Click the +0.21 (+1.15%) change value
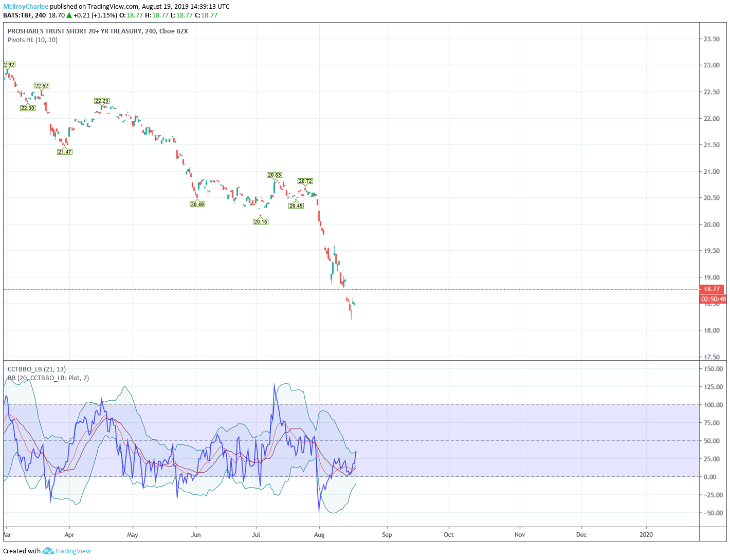The image size is (730, 560). pos(95,15)
